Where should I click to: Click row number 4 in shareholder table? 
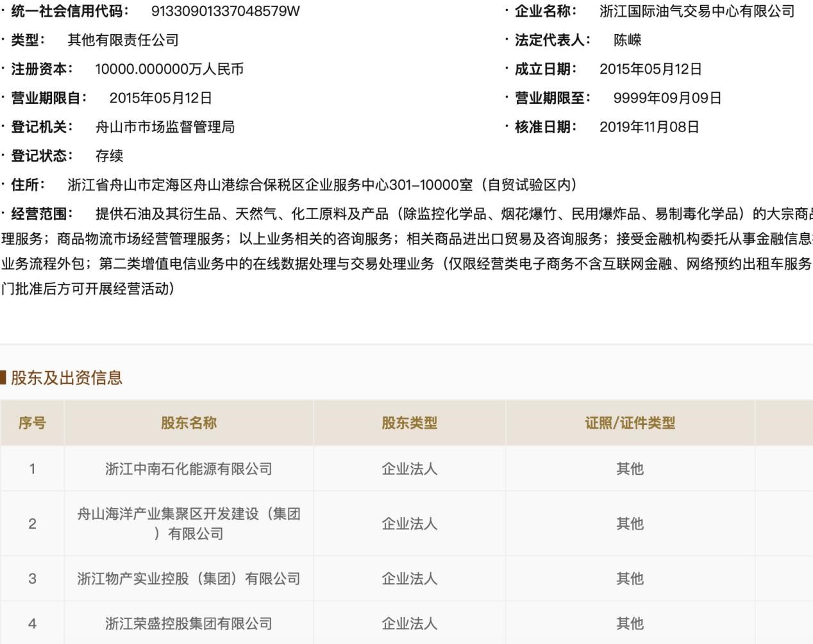point(32,623)
